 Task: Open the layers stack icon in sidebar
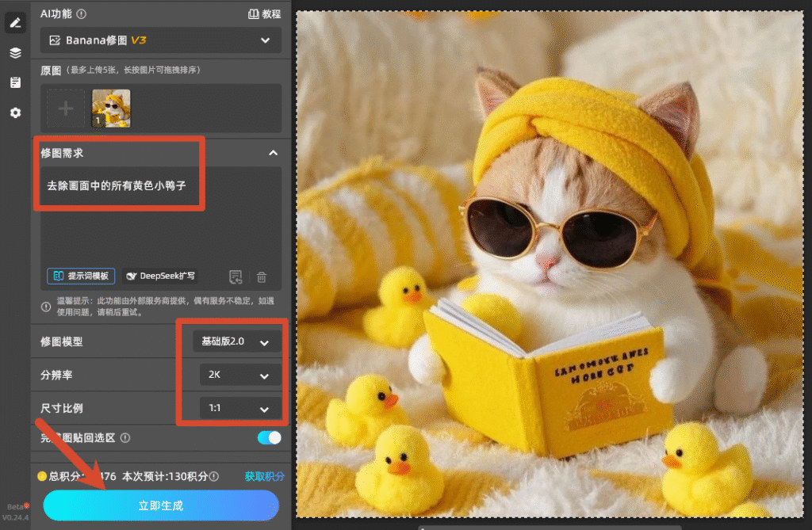(x=16, y=53)
